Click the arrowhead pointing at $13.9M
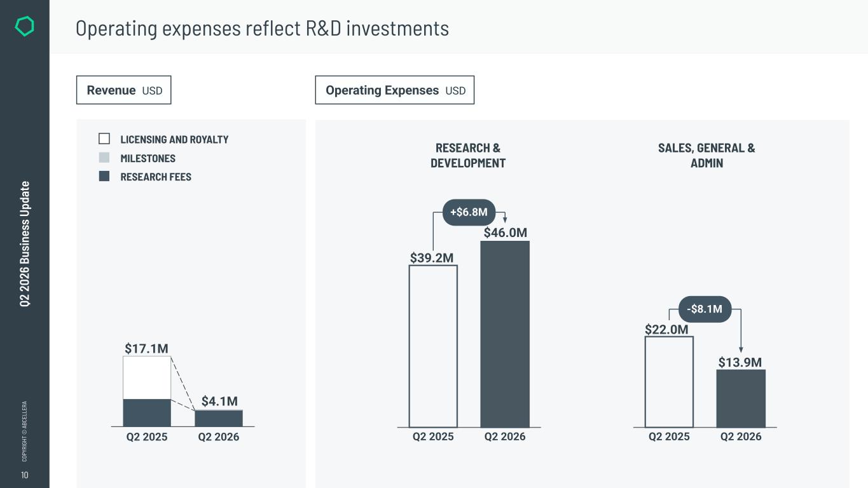The width and height of the screenshot is (868, 488). (x=741, y=349)
